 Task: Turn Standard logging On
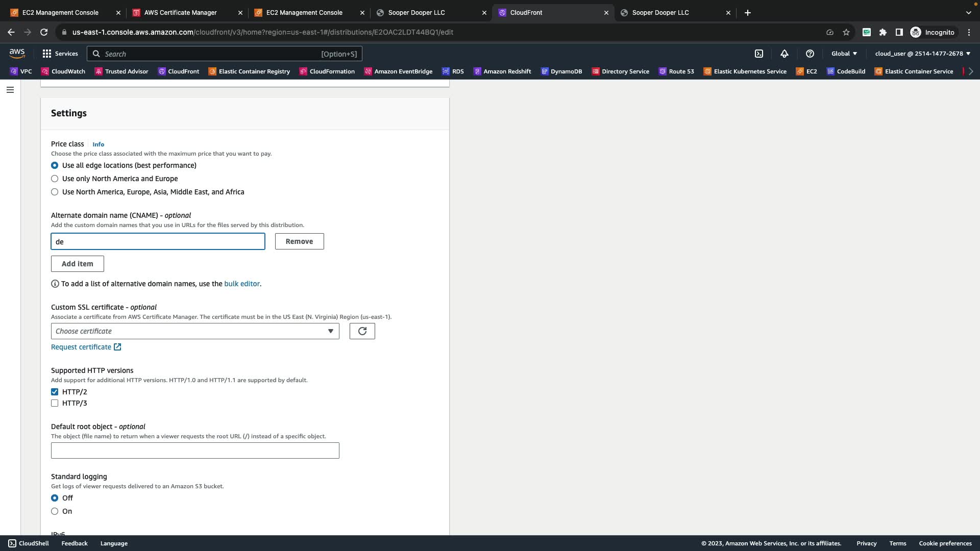55,511
